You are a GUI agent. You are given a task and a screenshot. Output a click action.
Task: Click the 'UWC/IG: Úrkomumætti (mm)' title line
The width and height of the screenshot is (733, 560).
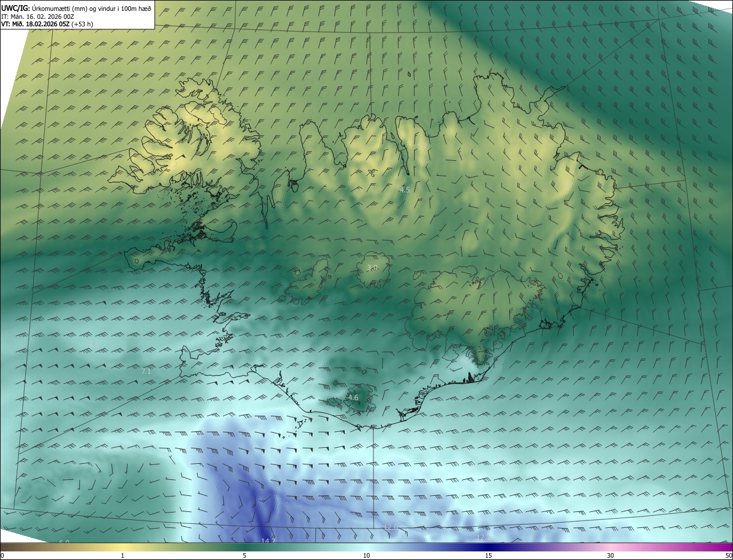[x=76, y=7]
